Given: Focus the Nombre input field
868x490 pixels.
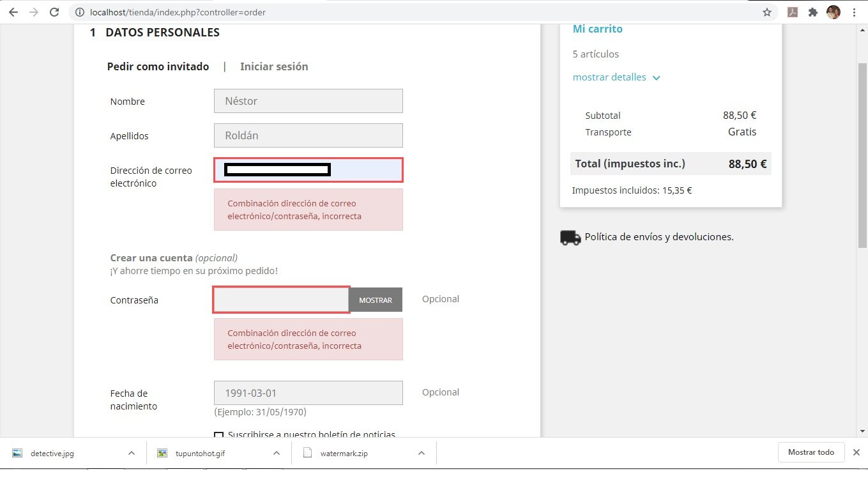Looking at the screenshot, I should click(x=308, y=101).
